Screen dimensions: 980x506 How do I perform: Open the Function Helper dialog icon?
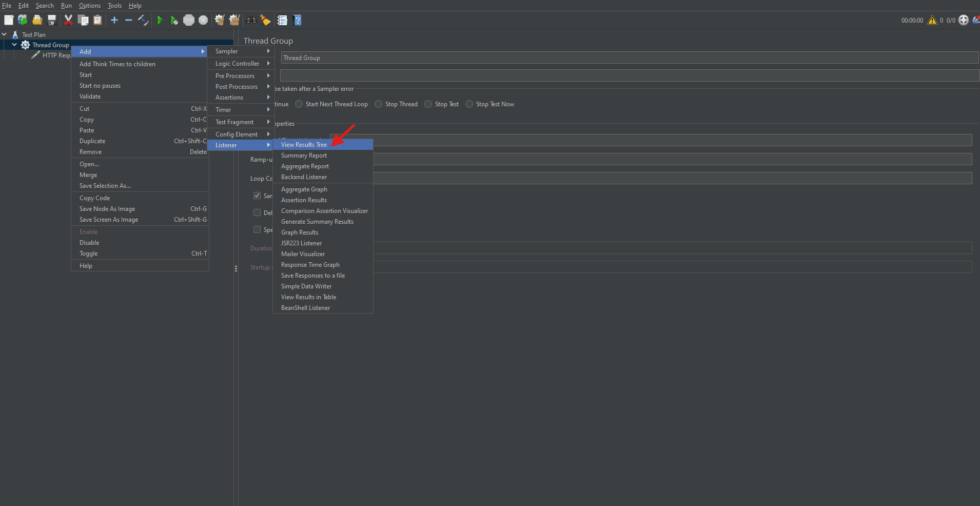point(283,21)
